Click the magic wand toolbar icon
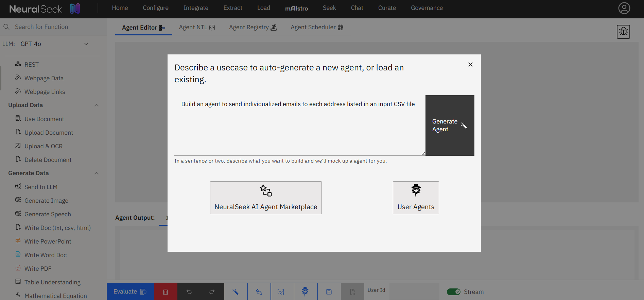Image resolution: width=644 pixels, height=300 pixels. point(236,291)
